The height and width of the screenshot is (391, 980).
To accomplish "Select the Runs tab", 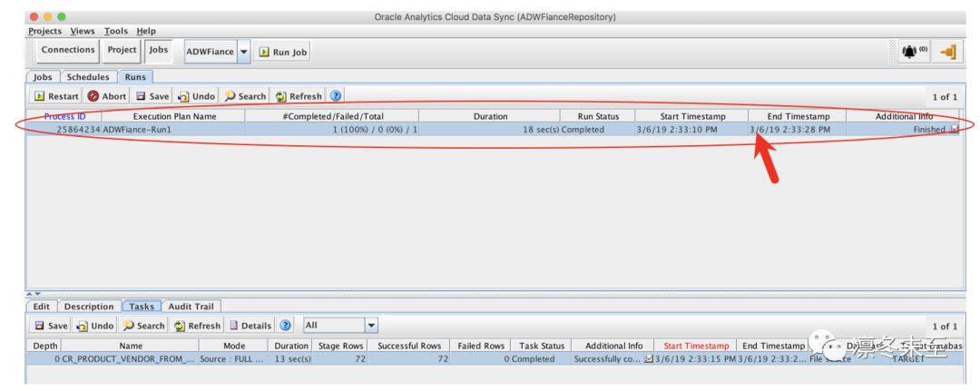I will click(x=135, y=77).
